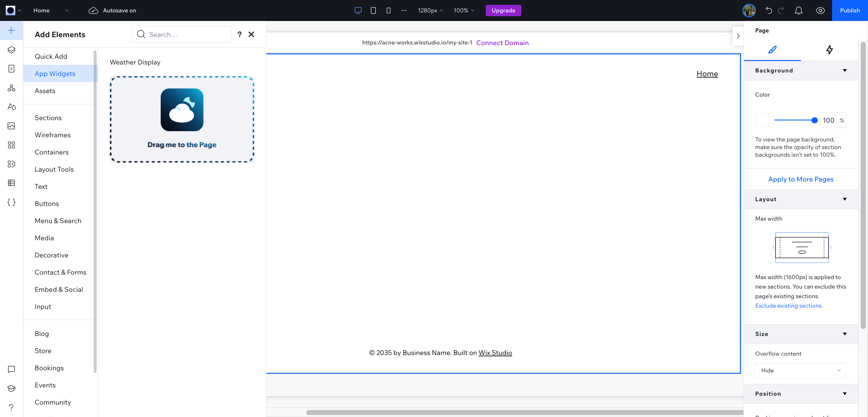Open the Home page dropdown

point(51,10)
